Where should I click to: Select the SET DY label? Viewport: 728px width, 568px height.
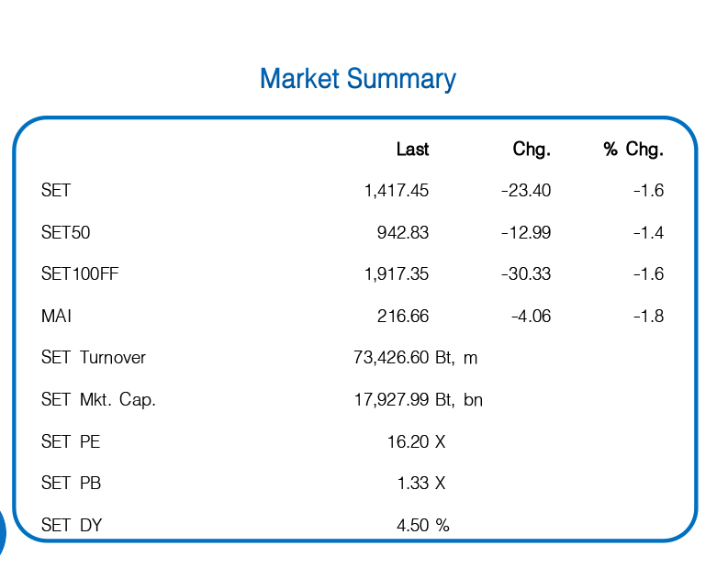pos(72,525)
